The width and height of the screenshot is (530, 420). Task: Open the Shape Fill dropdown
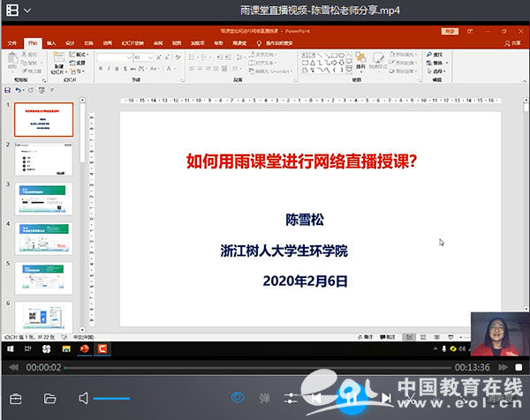[404, 55]
